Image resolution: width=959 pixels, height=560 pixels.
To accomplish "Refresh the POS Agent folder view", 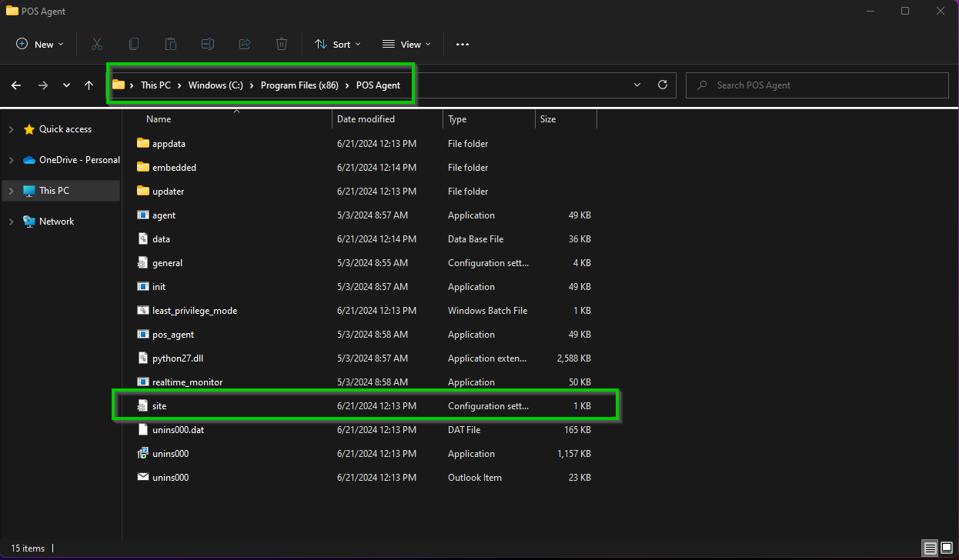I will (x=662, y=85).
